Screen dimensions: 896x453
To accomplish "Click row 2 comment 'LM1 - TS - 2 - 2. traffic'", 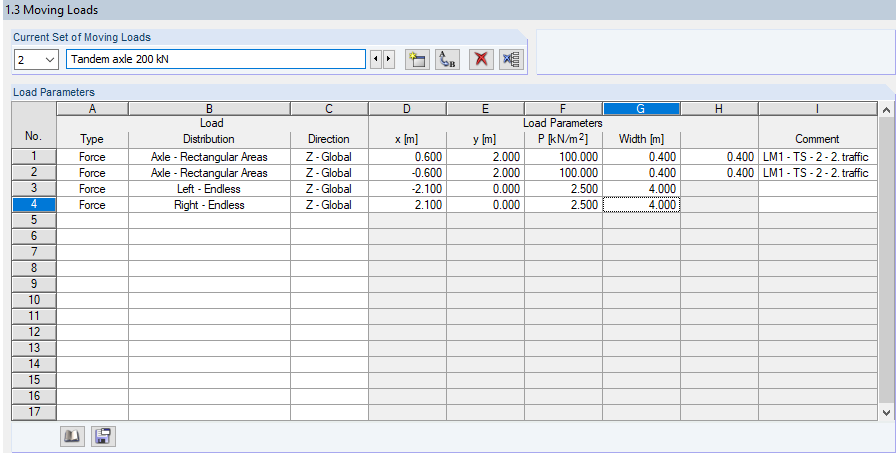I will coord(818,173).
